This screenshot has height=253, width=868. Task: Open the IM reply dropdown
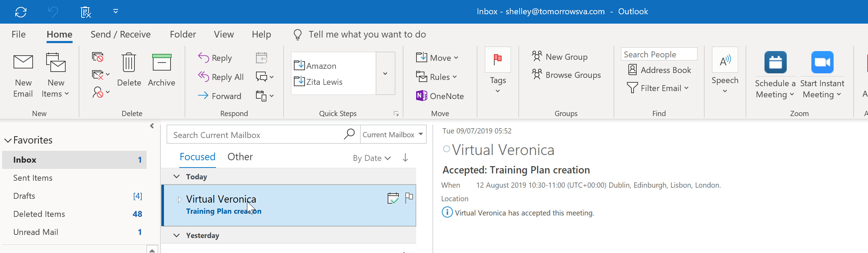click(265, 77)
